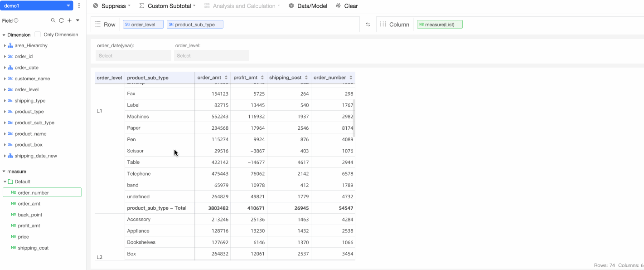
Task: Click the Field info icon
Action: coord(16,20)
